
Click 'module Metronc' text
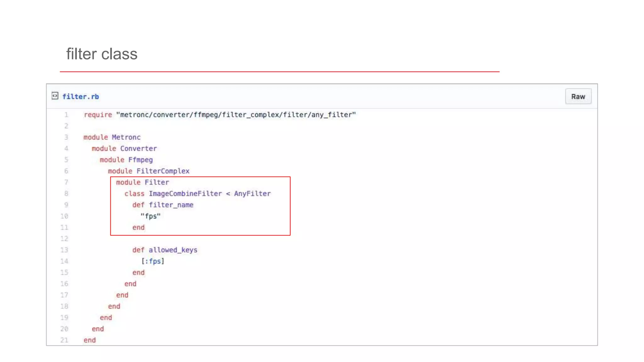pos(112,137)
